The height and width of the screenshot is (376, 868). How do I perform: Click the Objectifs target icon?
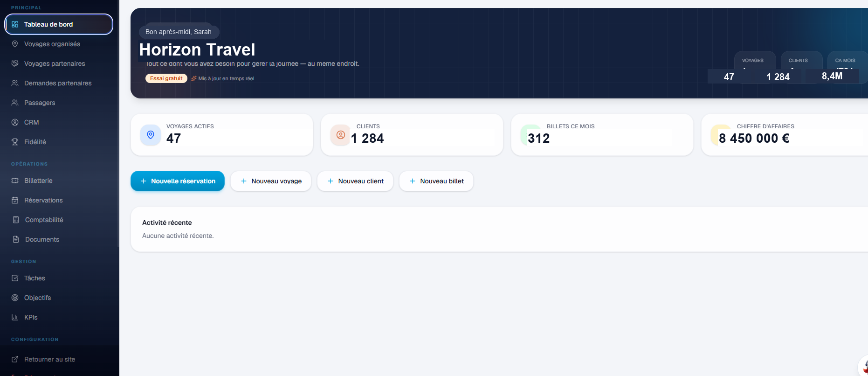[15, 298]
